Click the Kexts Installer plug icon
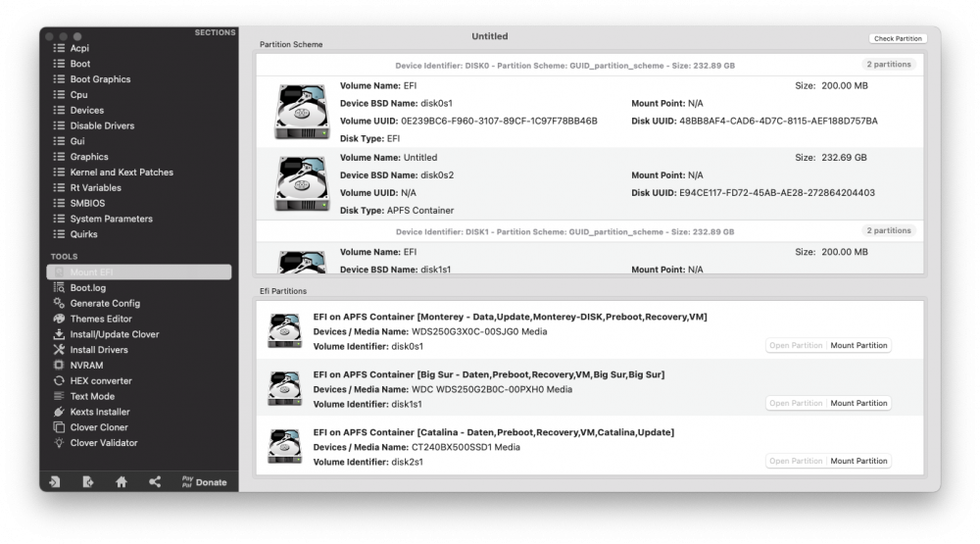Image resolution: width=980 pixels, height=544 pixels. coord(59,412)
